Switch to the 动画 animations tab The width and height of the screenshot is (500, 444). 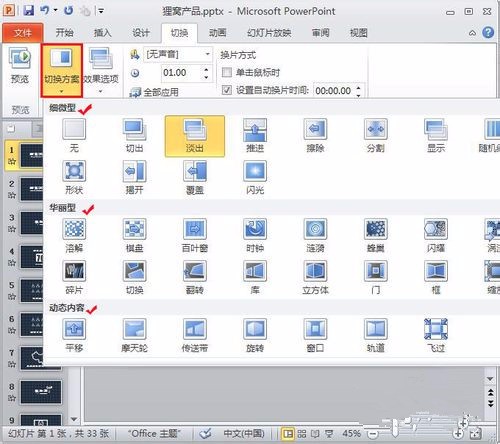pyautogui.click(x=217, y=33)
